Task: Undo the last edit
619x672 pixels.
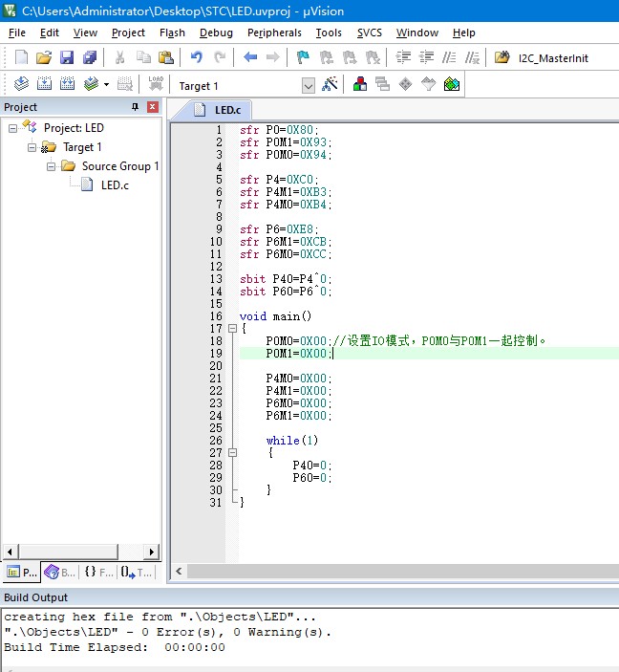Action: (197, 57)
